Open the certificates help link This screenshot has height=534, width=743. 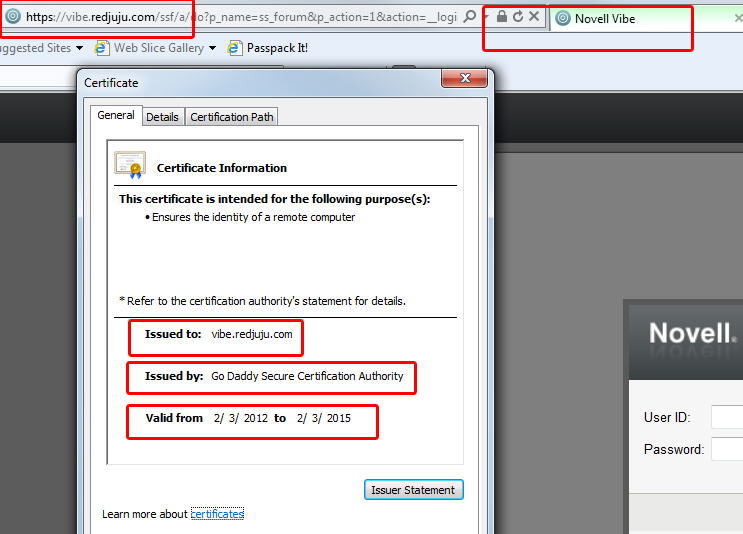pyautogui.click(x=217, y=514)
